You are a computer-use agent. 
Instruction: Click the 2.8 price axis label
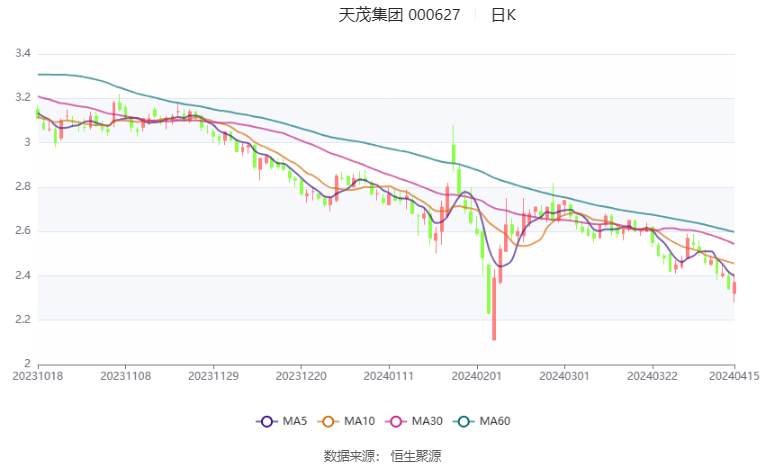[x=23, y=186]
